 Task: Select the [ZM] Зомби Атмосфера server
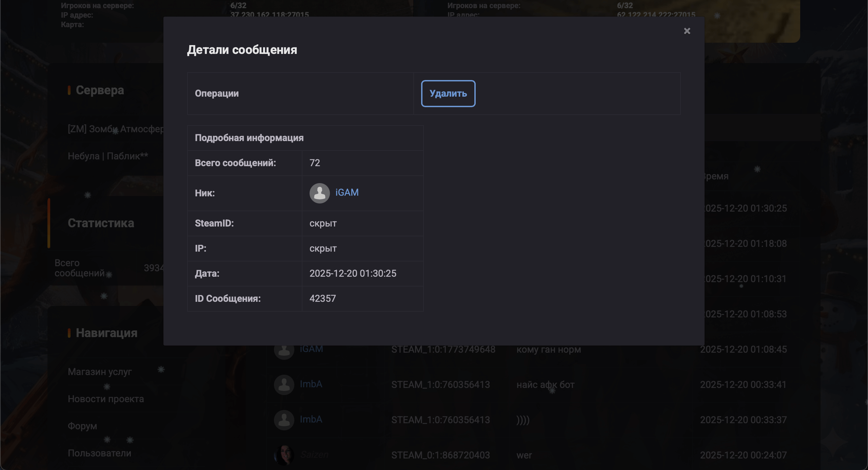coord(115,129)
